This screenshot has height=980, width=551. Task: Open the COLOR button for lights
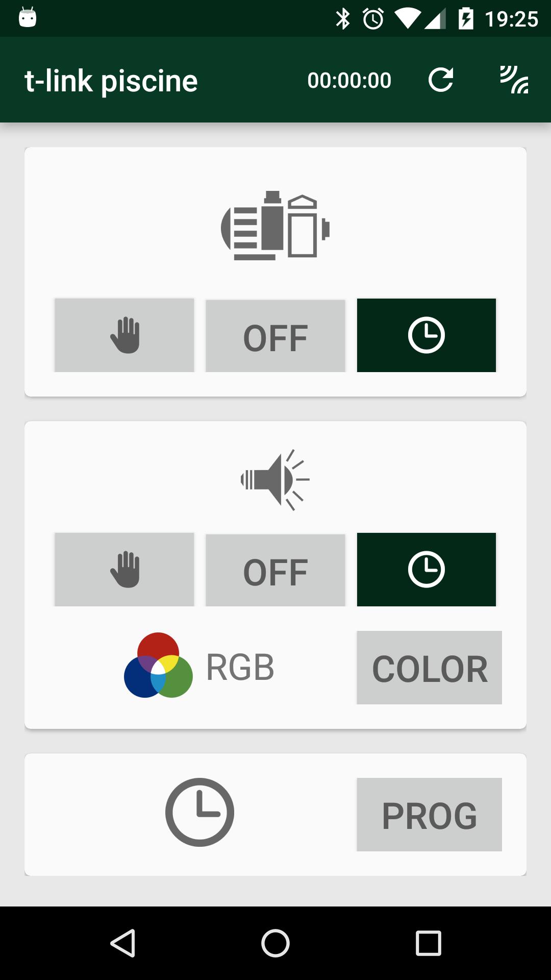[430, 668]
